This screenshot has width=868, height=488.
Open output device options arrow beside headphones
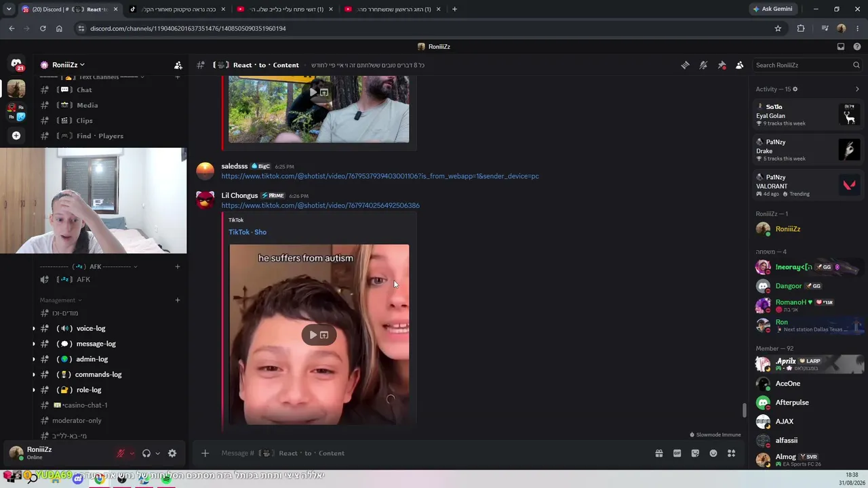point(157,453)
